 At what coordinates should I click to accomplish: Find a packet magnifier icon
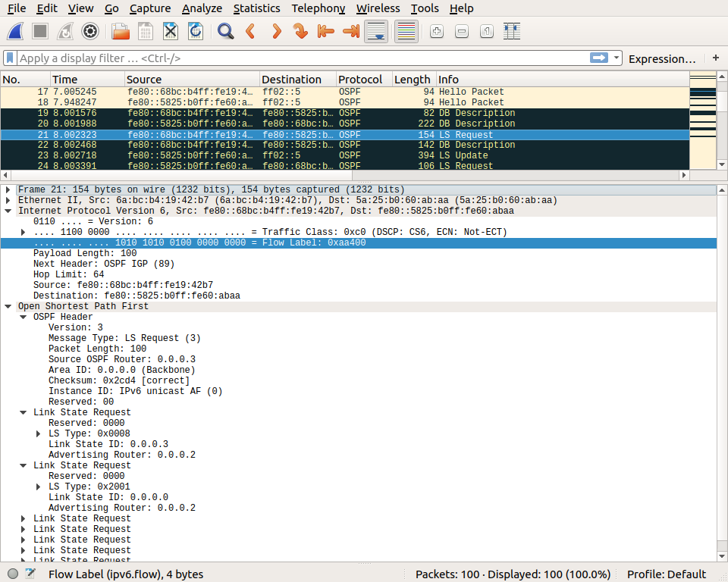(226, 32)
